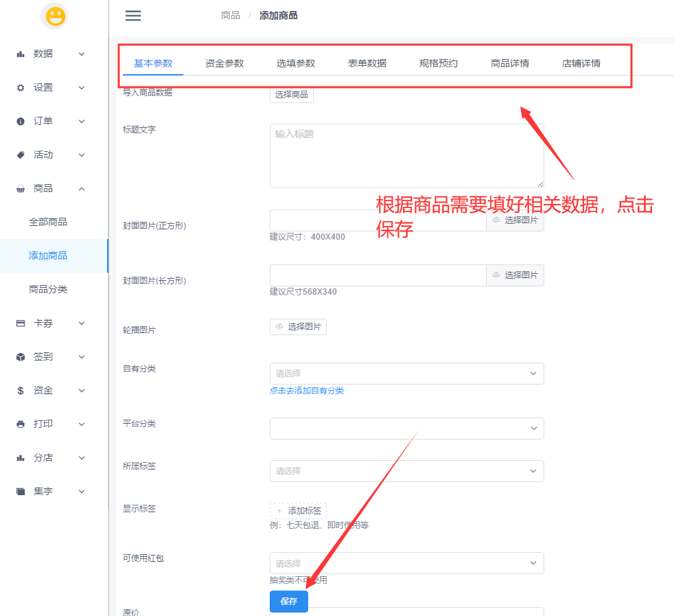Switch to the 店铺详情 tab
This screenshot has height=616, width=674.
coord(581,63)
